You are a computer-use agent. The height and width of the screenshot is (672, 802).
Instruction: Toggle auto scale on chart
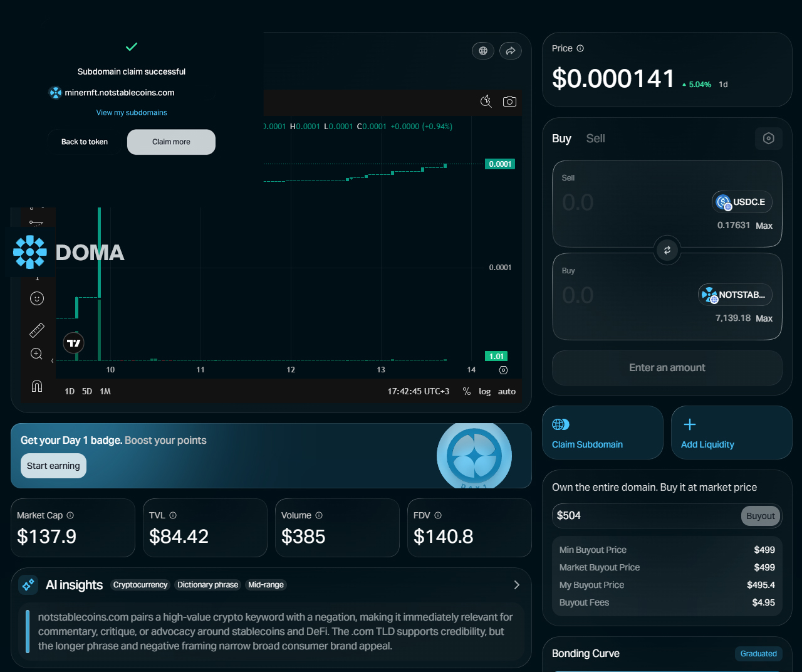[507, 391]
